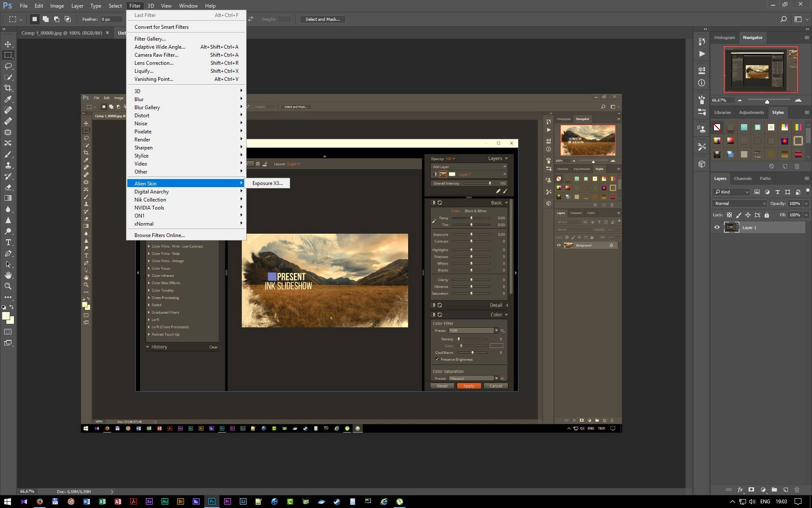Viewport: 812px width, 508px height.
Task: Toggle layer filtering switch
Action: click(807, 192)
